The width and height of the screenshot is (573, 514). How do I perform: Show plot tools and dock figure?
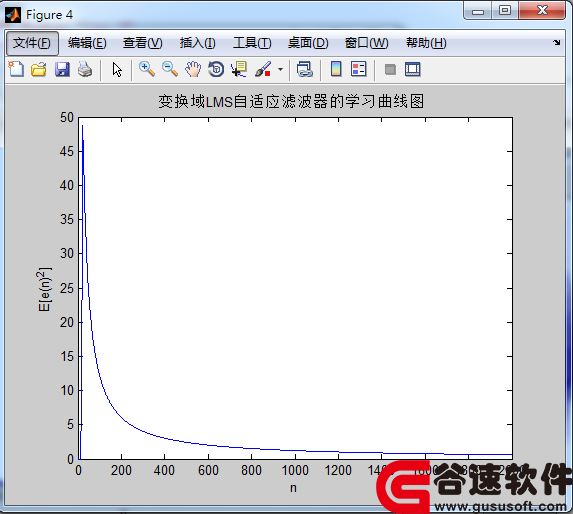(x=413, y=69)
